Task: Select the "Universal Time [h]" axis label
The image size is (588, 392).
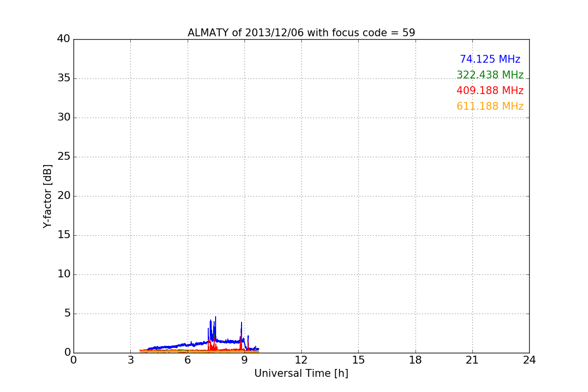Action: click(x=301, y=373)
